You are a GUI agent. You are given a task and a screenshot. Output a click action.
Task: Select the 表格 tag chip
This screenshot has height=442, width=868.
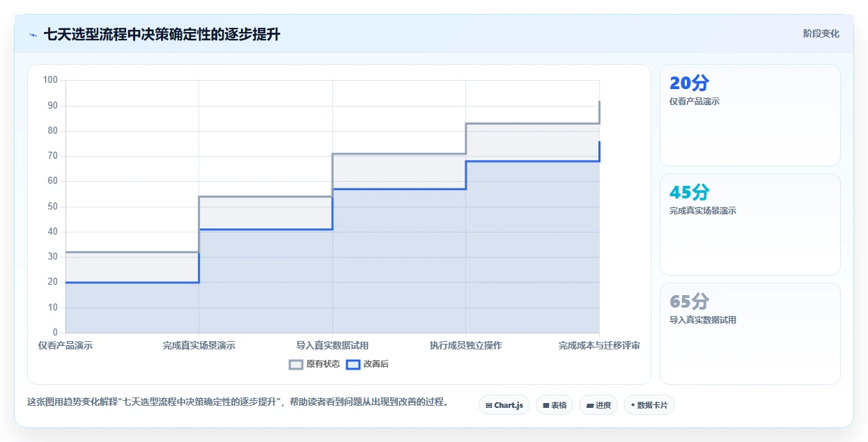point(555,405)
